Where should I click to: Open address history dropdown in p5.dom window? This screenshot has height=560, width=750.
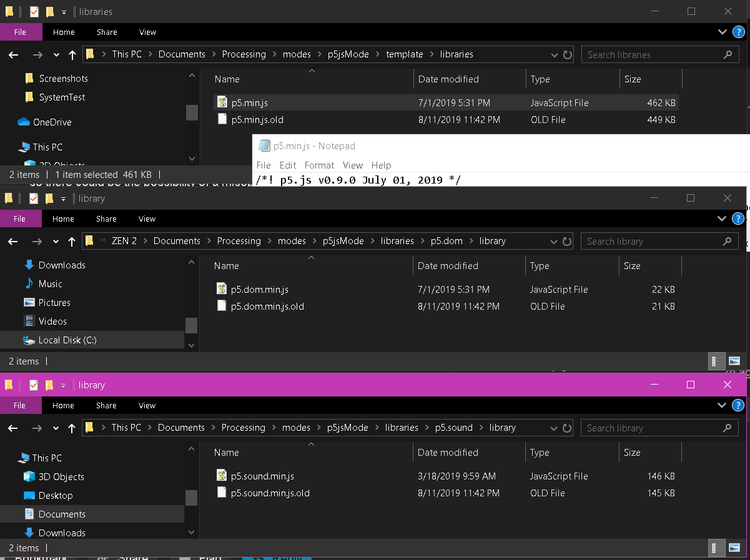point(554,241)
